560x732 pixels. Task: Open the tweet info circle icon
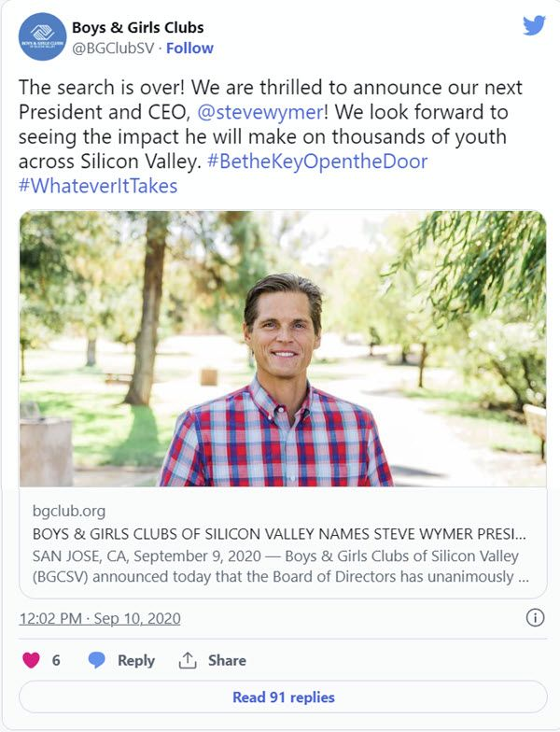(x=536, y=618)
